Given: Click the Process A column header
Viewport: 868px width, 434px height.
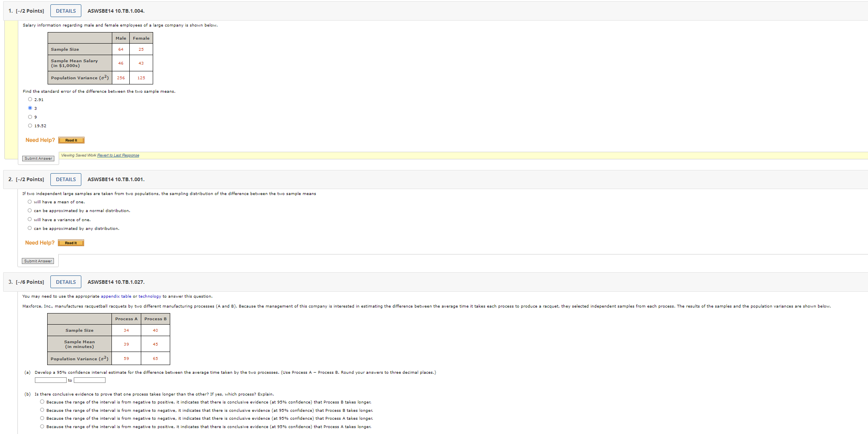Looking at the screenshot, I should (x=126, y=319).
